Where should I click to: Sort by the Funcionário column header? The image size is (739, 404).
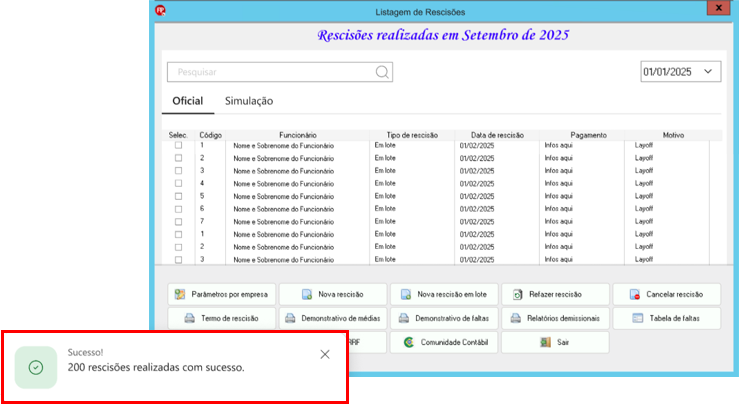(297, 135)
